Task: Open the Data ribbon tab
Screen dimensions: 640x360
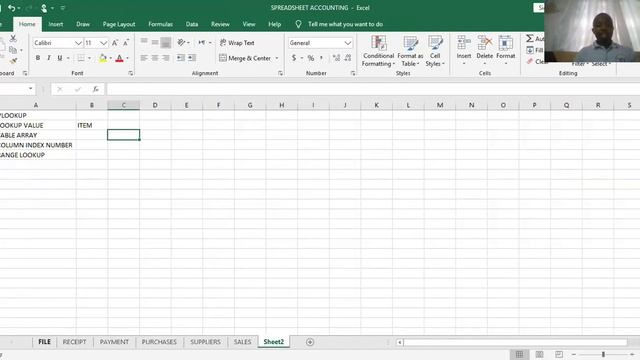Action: (192, 24)
